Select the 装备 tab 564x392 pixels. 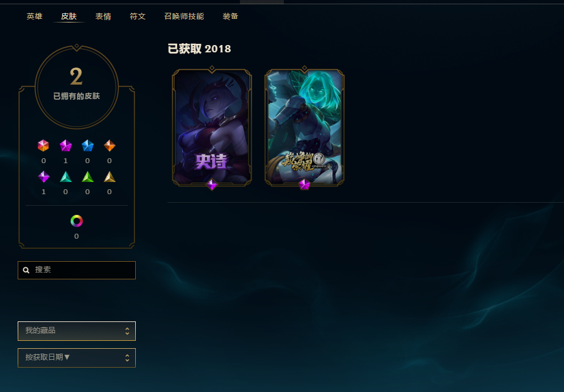click(230, 16)
